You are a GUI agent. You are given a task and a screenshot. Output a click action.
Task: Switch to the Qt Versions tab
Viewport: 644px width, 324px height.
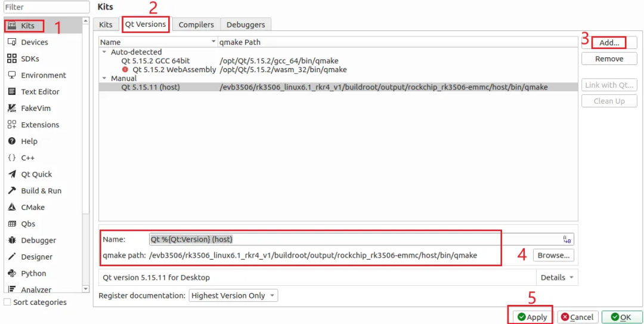[x=146, y=24]
